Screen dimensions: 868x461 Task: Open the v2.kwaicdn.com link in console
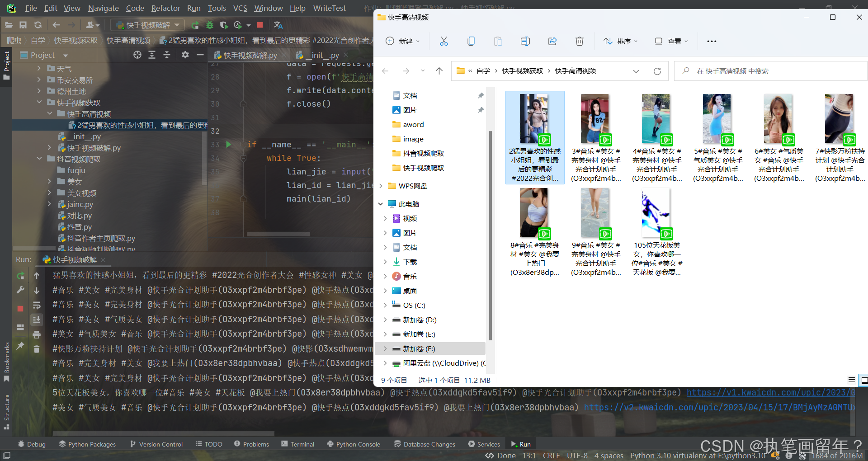point(720,407)
